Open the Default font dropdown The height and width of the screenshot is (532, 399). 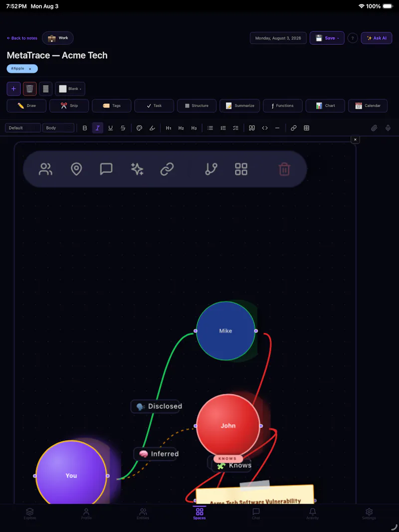(23, 128)
